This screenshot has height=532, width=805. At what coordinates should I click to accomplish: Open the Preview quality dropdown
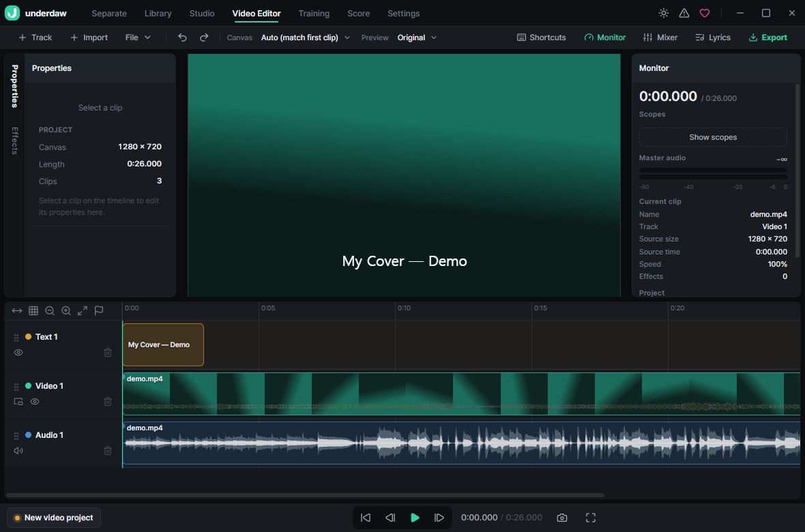417,38
